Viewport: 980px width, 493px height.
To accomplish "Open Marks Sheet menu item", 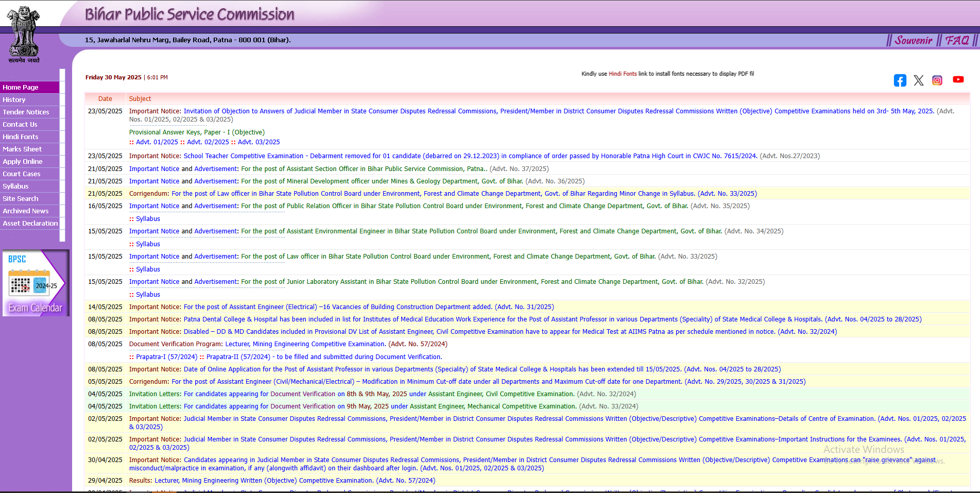I will click(x=22, y=149).
